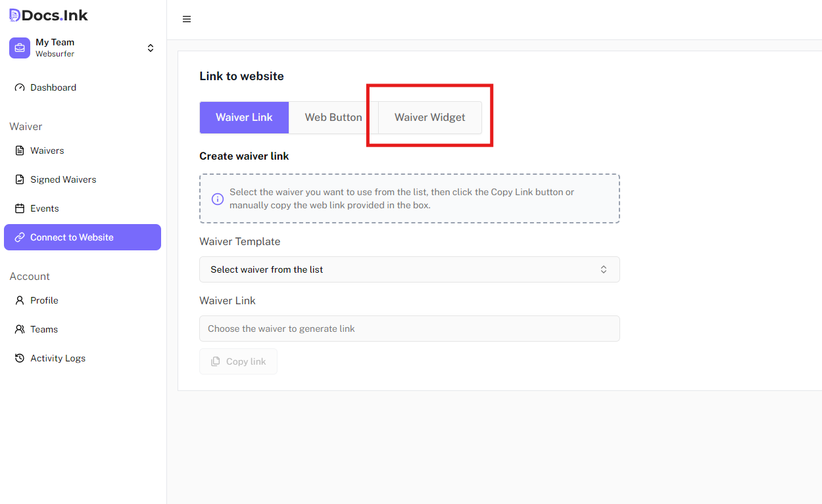Viewport: 822px width, 504px height.
Task: Switch to the Web Button tab
Action: tap(333, 118)
